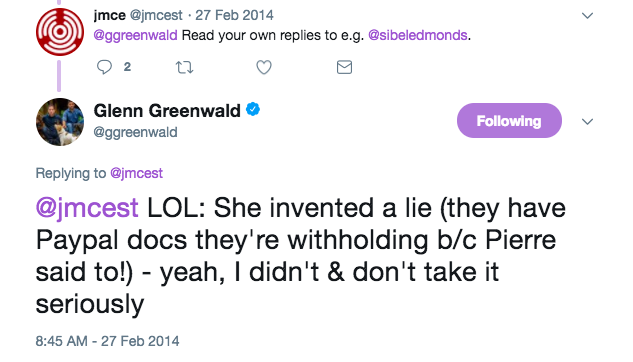Click the blue verified badge beside Glenn Greenwald
Screen dimensions: 633x362
coord(253,109)
